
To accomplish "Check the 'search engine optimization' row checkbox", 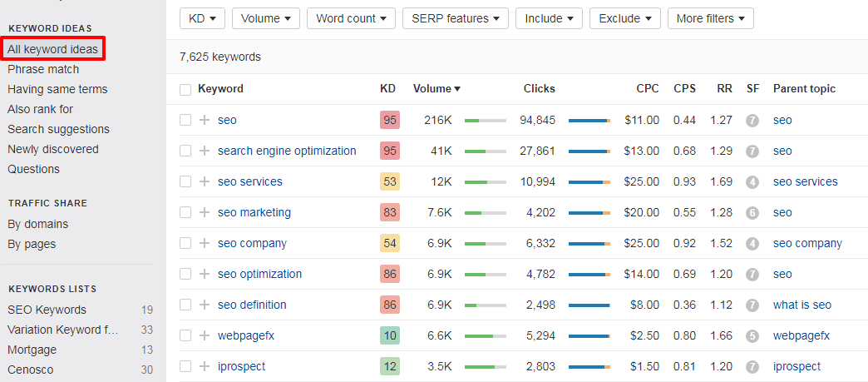I will (185, 151).
